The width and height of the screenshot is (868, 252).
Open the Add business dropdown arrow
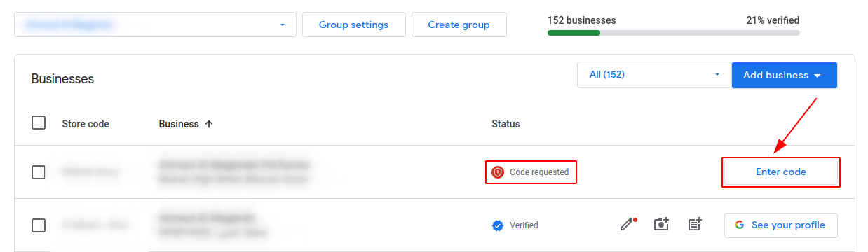pyautogui.click(x=818, y=76)
